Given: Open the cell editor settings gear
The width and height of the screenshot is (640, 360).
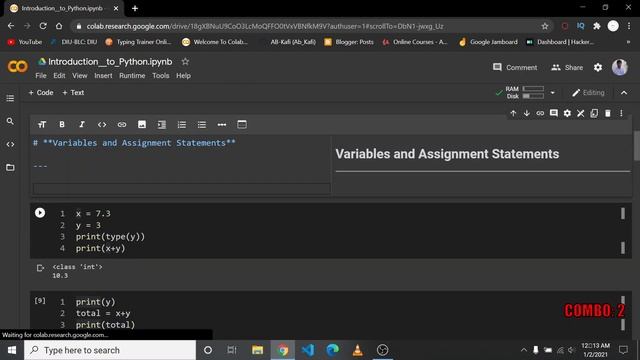Looking at the screenshot, I should tap(567, 113).
